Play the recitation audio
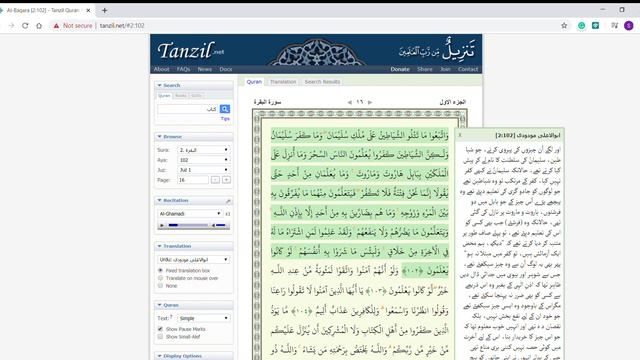This screenshot has height=360, width=640. pyautogui.click(x=162, y=225)
